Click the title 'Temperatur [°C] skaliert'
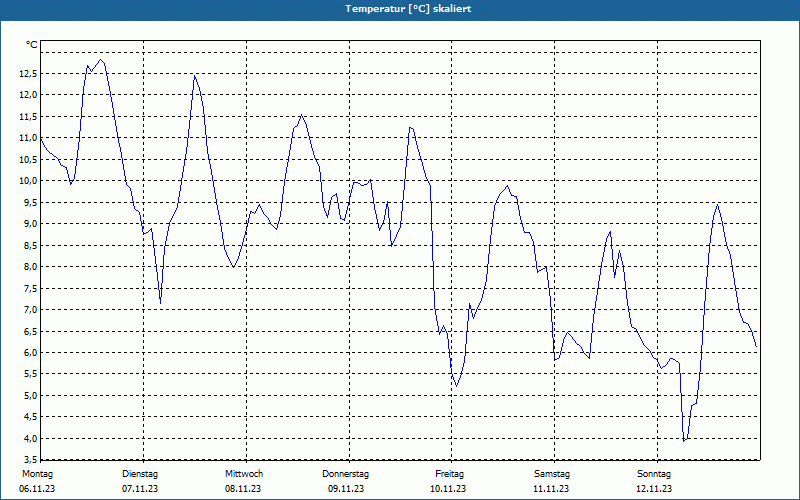The height and width of the screenshot is (500, 800). (408, 9)
